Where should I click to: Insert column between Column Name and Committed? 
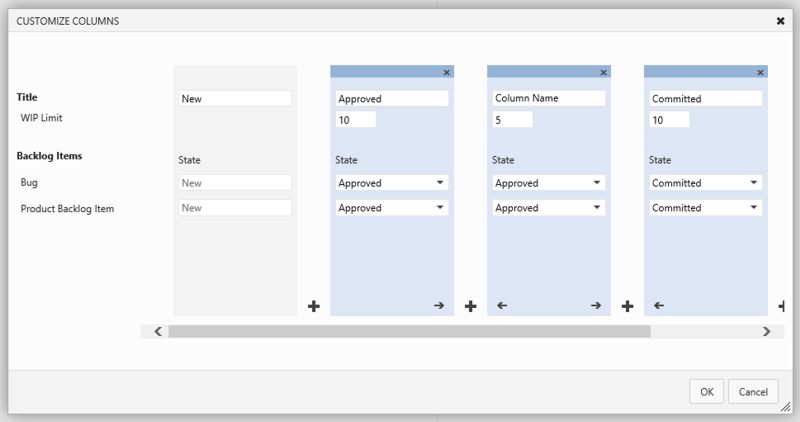(x=628, y=306)
